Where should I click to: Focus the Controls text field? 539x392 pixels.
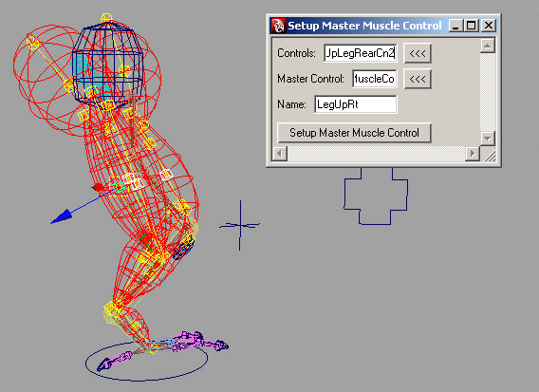361,53
